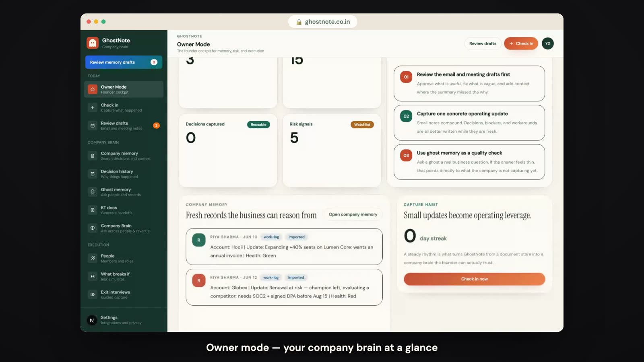Open Decision history page
Viewport: 644px width, 362px height.
tap(124, 174)
